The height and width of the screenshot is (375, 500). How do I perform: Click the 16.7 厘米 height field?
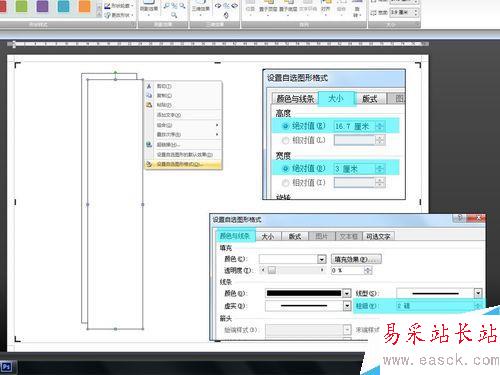[x=354, y=126]
